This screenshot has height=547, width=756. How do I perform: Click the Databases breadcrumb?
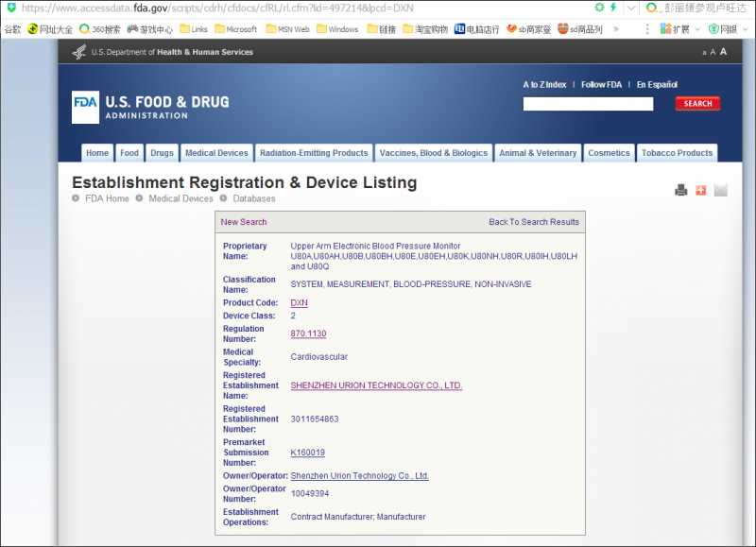(254, 198)
